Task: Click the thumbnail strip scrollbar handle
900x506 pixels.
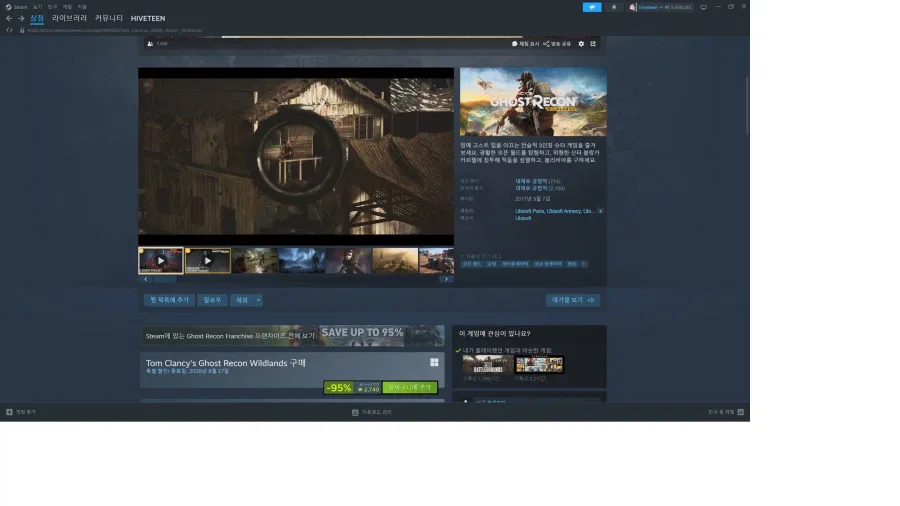Action: (x=165, y=279)
